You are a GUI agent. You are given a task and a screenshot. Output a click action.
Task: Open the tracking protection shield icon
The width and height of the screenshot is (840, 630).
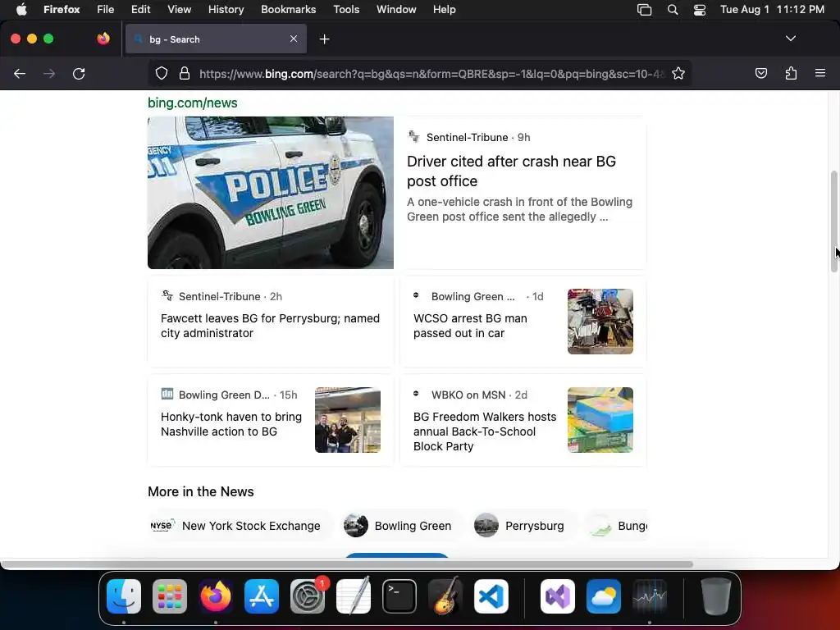click(x=162, y=73)
